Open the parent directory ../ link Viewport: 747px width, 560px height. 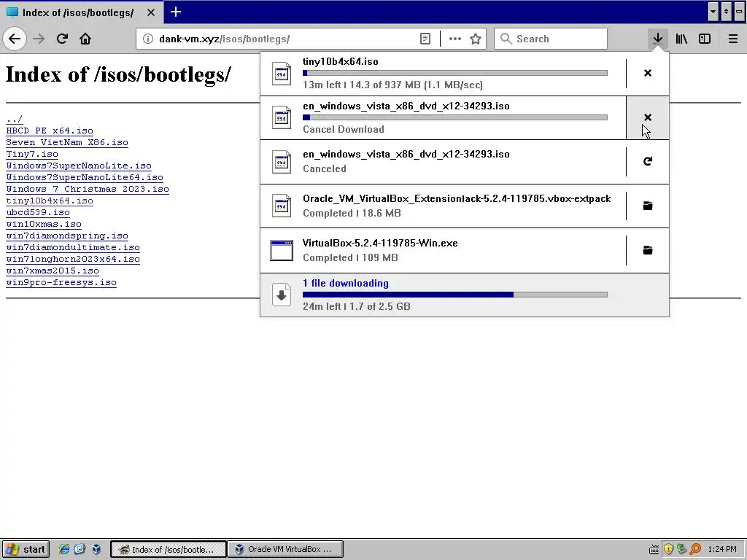tap(15, 119)
